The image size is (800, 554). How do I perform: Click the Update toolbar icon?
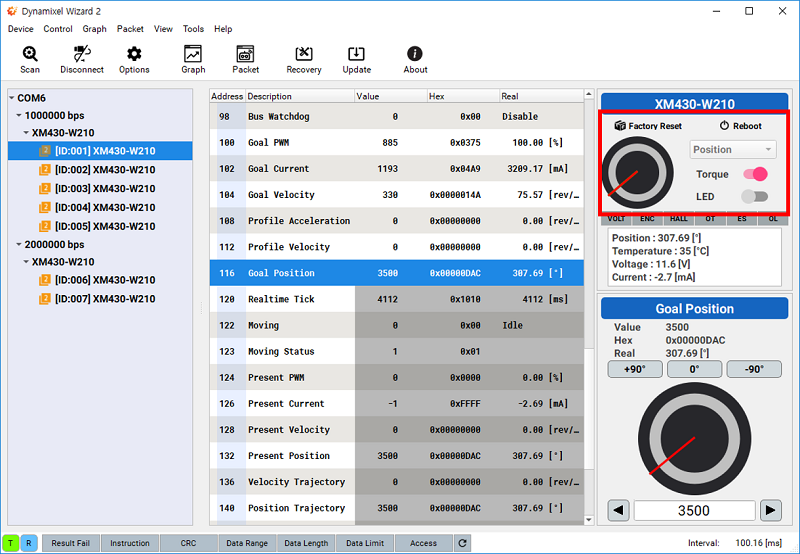pyautogui.click(x=356, y=59)
